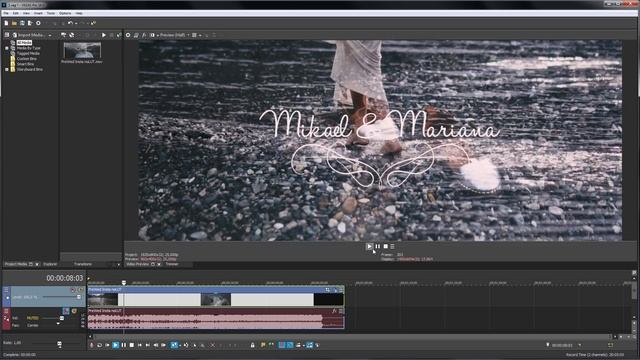Save the project with the floppy icon

pyautogui.click(x=22, y=23)
